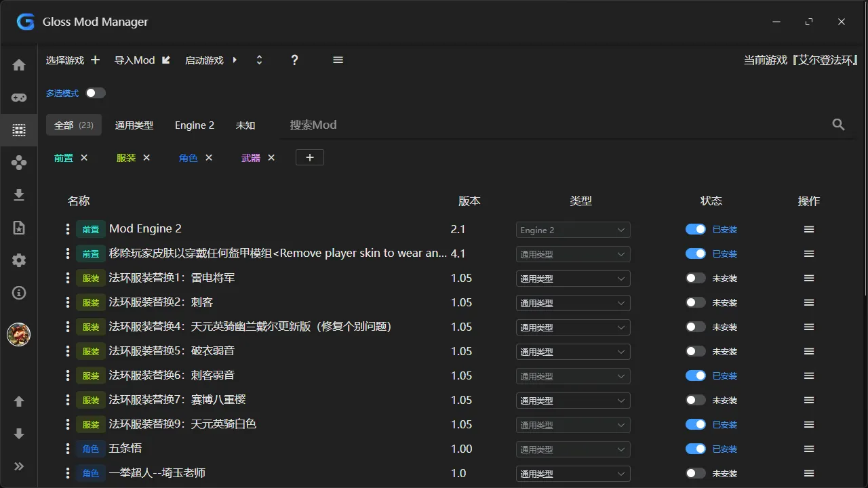868x488 pixels.
Task: Enable the 多选模式 toggle
Action: [x=94, y=93]
